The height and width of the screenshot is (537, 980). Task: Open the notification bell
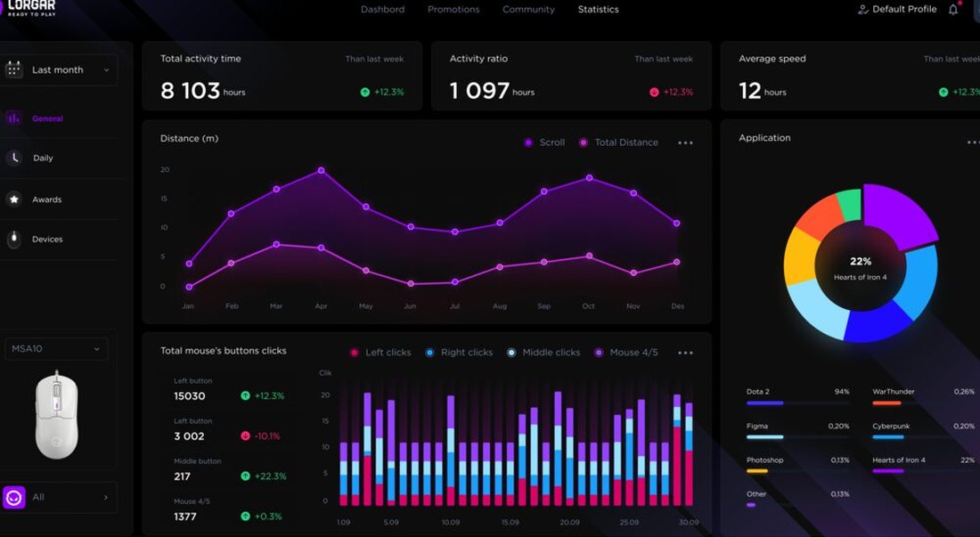point(953,10)
